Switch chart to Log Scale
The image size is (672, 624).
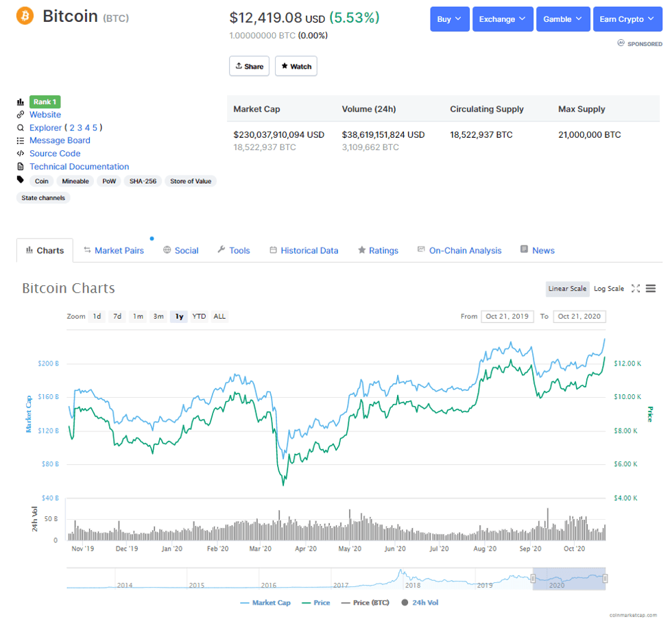click(x=608, y=289)
